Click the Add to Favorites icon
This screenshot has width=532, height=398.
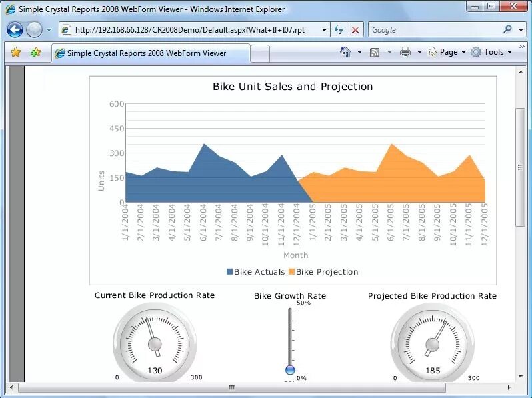[x=35, y=52]
